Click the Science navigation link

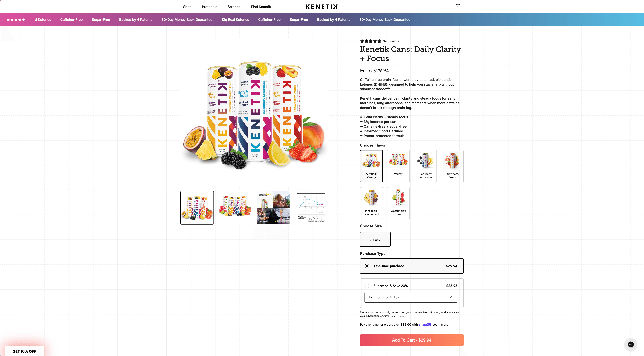234,7
